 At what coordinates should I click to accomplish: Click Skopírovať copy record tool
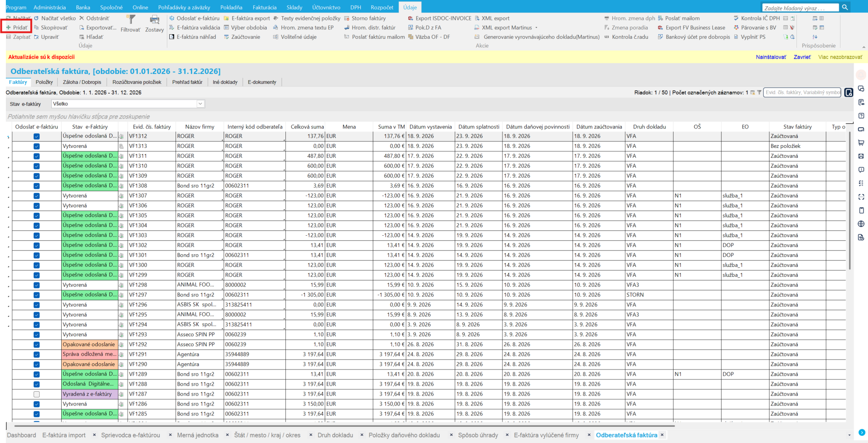[50, 27]
